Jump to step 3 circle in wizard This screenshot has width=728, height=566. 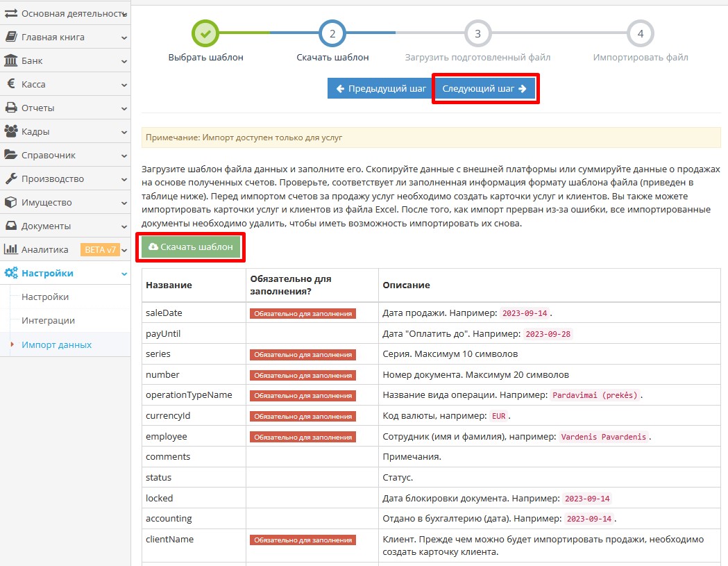coord(477,33)
